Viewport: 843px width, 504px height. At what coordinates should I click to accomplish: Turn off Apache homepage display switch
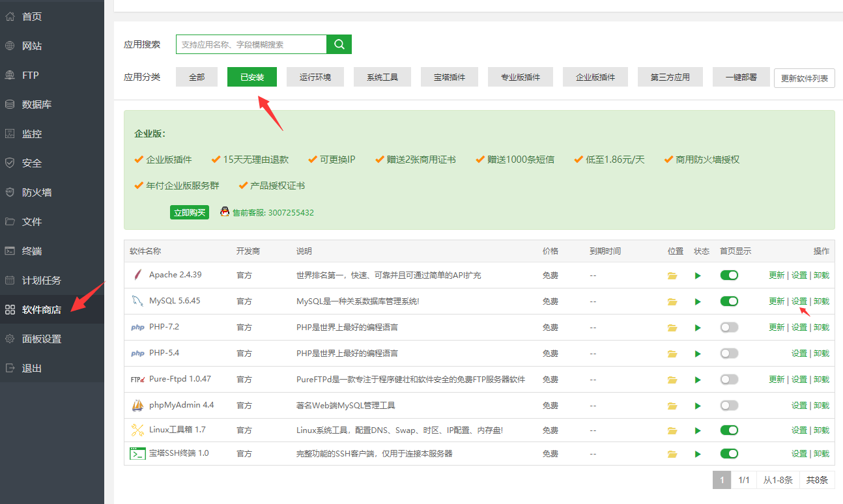[x=729, y=275]
